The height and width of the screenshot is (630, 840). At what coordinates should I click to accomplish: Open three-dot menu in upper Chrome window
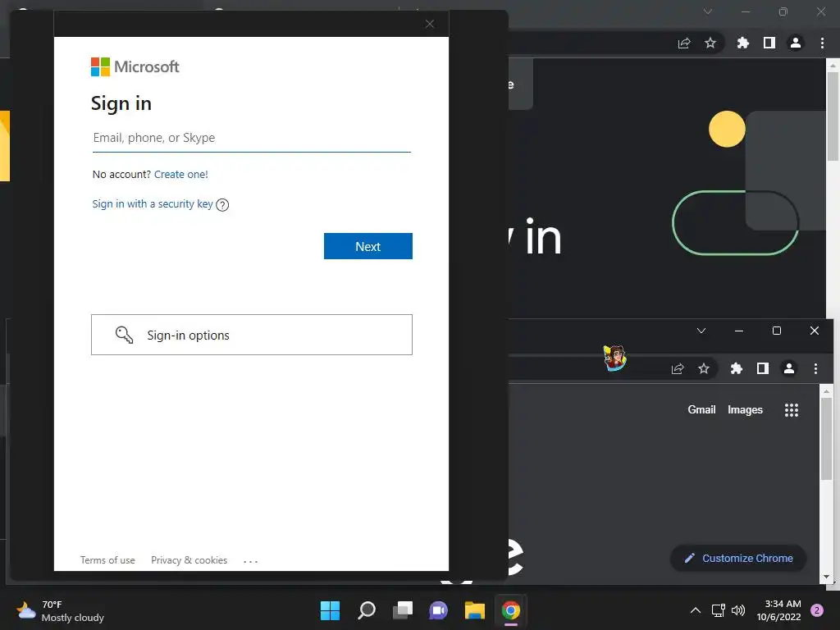(822, 43)
